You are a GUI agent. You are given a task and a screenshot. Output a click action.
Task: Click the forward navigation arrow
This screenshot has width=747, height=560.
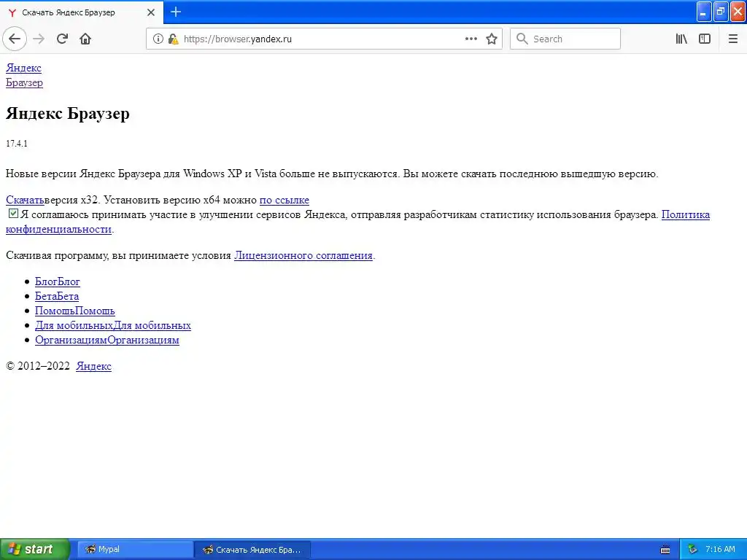click(39, 39)
